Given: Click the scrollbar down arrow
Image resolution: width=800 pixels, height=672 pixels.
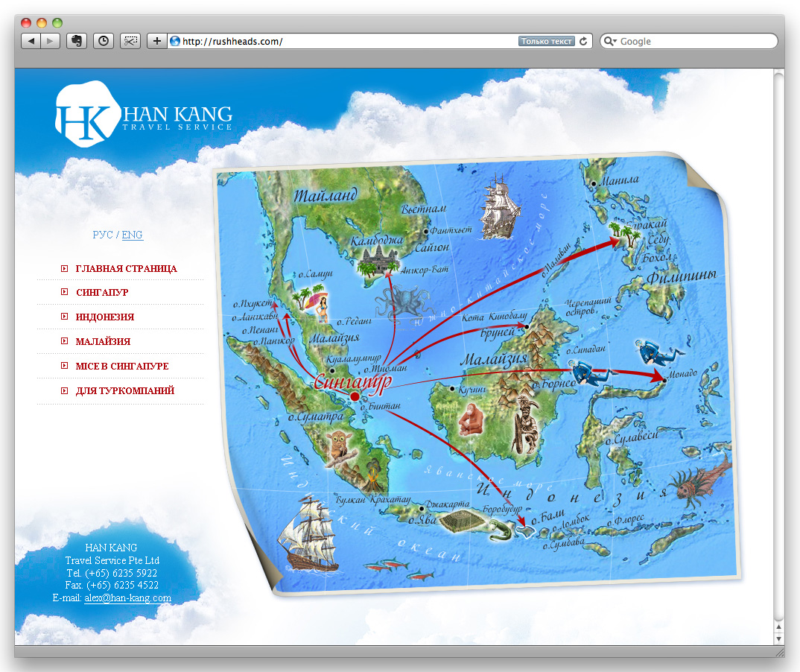Looking at the screenshot, I should click(778, 638).
